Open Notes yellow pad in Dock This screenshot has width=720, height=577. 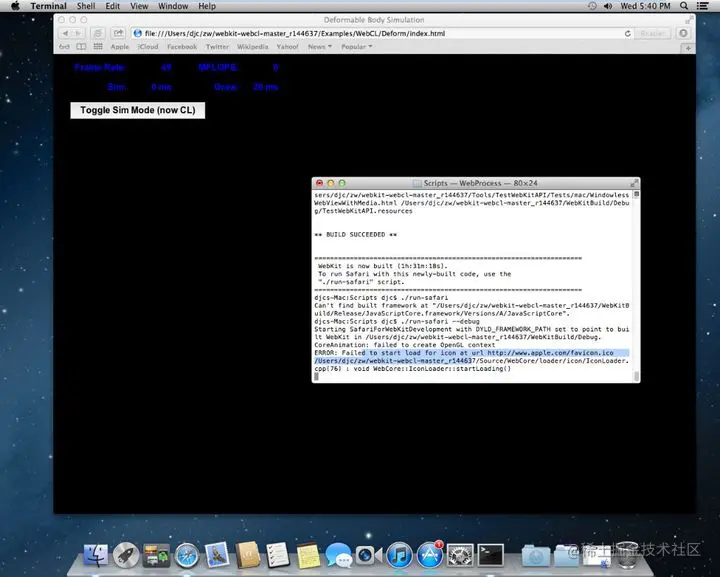coord(308,555)
